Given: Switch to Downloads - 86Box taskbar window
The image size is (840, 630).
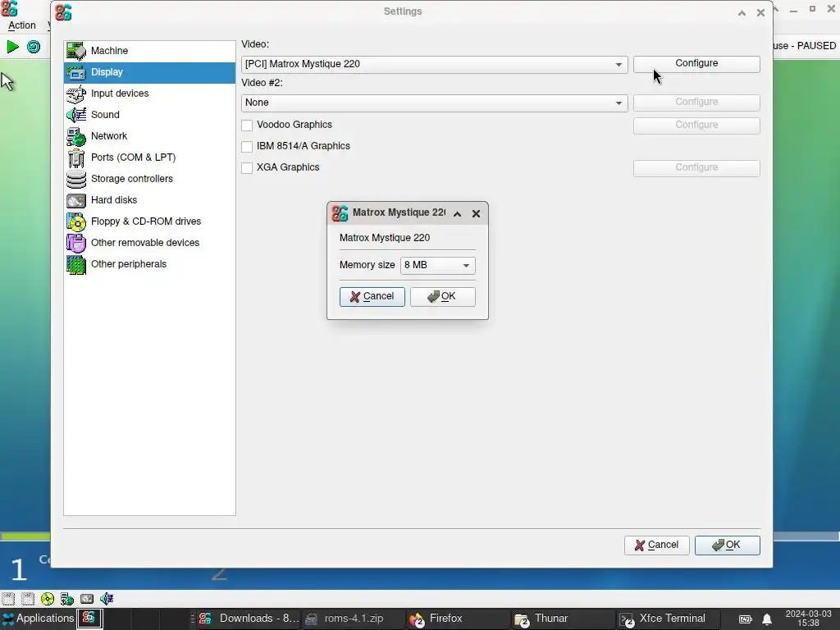Looking at the screenshot, I should (249, 619).
